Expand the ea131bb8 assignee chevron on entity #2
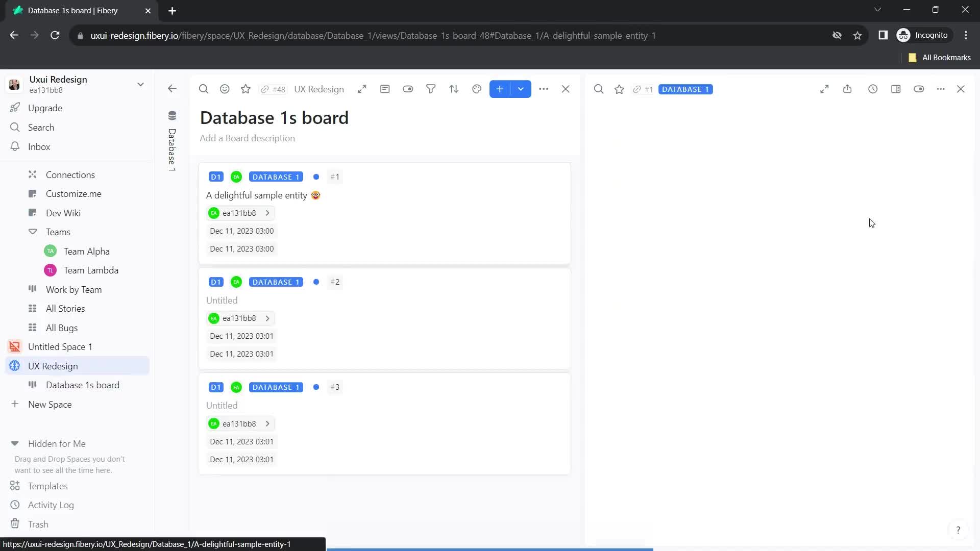980x551 pixels. pyautogui.click(x=267, y=317)
